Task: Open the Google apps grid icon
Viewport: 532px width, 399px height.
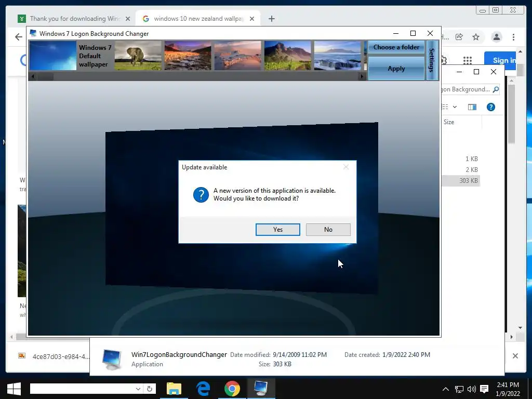Action: [468, 60]
